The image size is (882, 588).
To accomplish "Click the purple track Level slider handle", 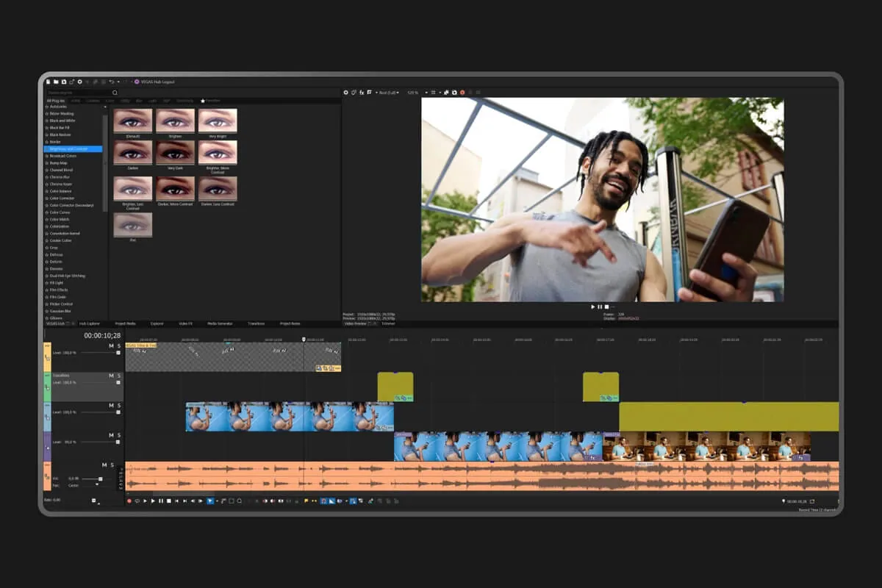I will (x=118, y=442).
